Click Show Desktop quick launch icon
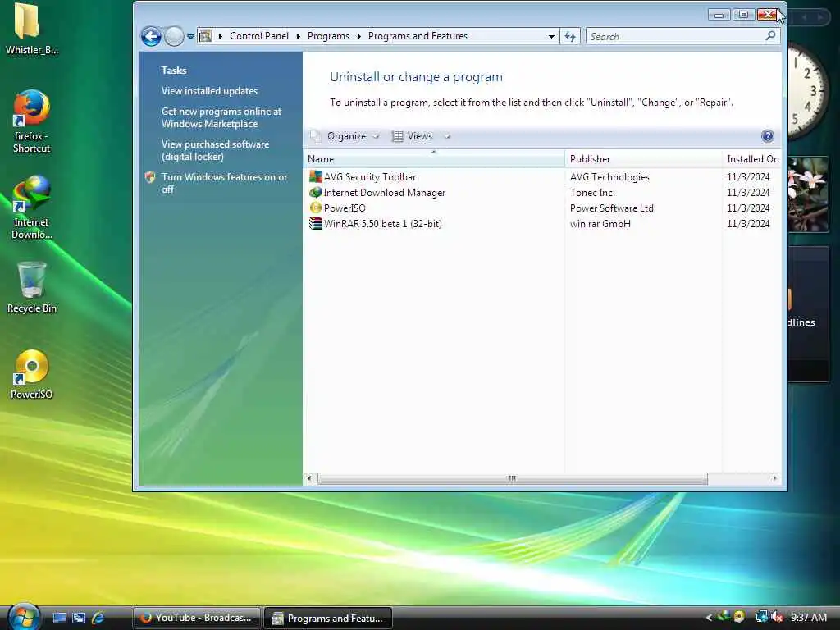The height and width of the screenshot is (630, 840). pyautogui.click(x=59, y=619)
